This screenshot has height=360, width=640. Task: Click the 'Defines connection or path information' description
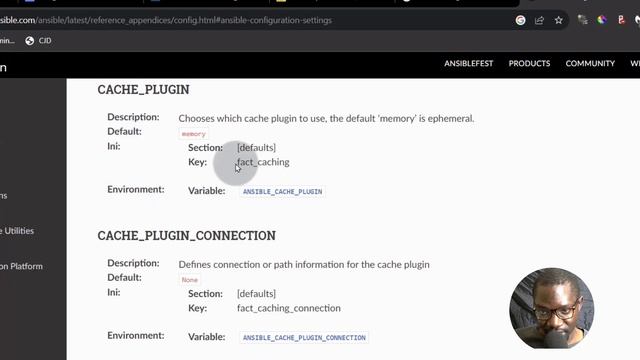pos(304,264)
